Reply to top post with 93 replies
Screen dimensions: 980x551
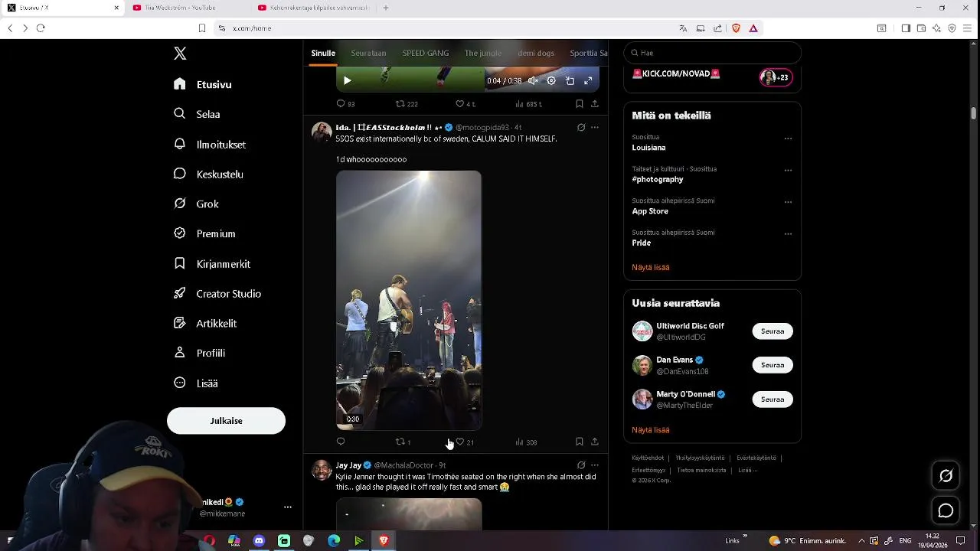[345, 103]
